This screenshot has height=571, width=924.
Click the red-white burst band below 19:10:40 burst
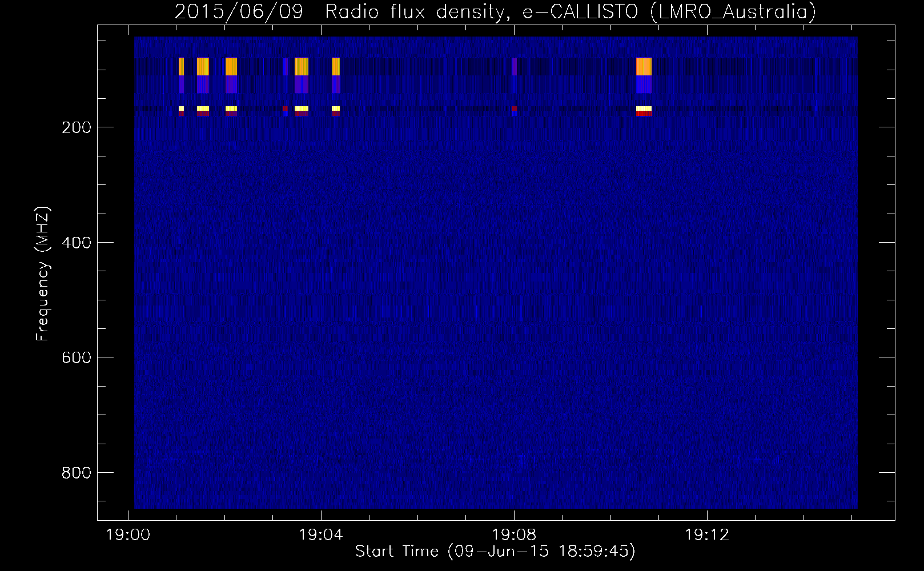click(x=644, y=111)
